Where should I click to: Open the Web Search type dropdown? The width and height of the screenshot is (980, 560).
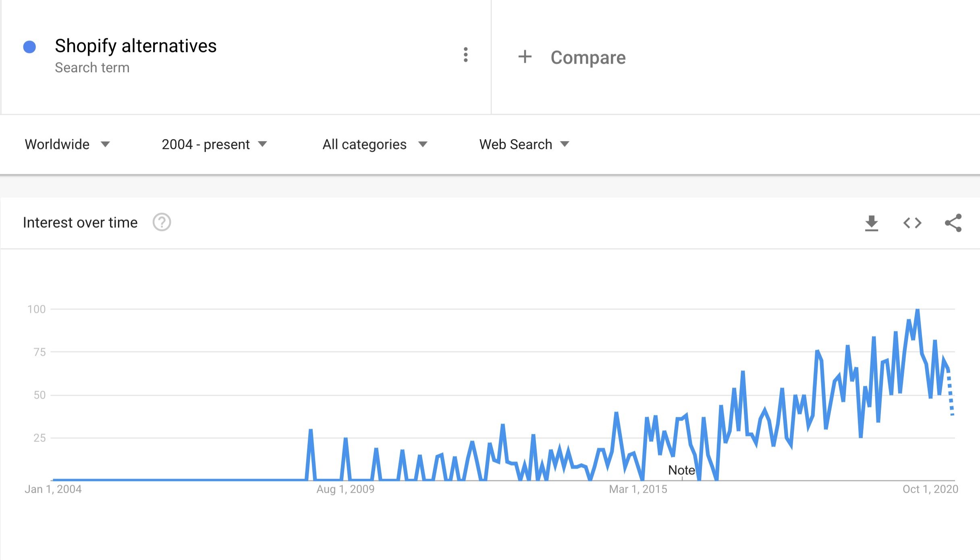coord(524,144)
